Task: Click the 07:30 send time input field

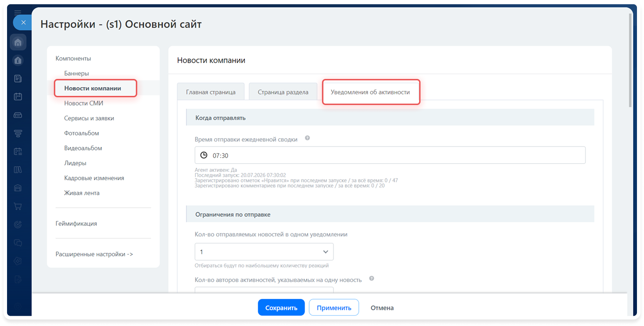Action: click(x=390, y=155)
